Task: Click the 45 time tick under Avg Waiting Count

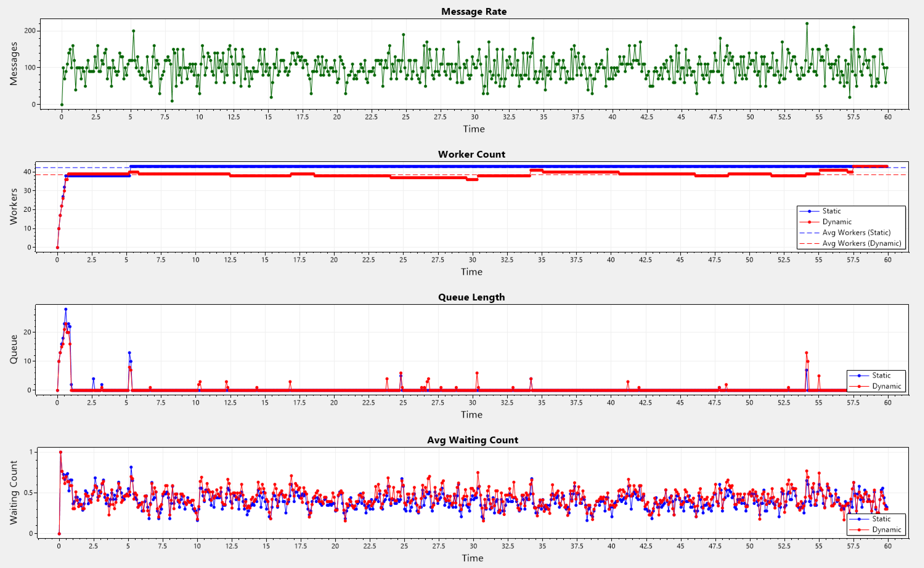Action: pyautogui.click(x=680, y=546)
